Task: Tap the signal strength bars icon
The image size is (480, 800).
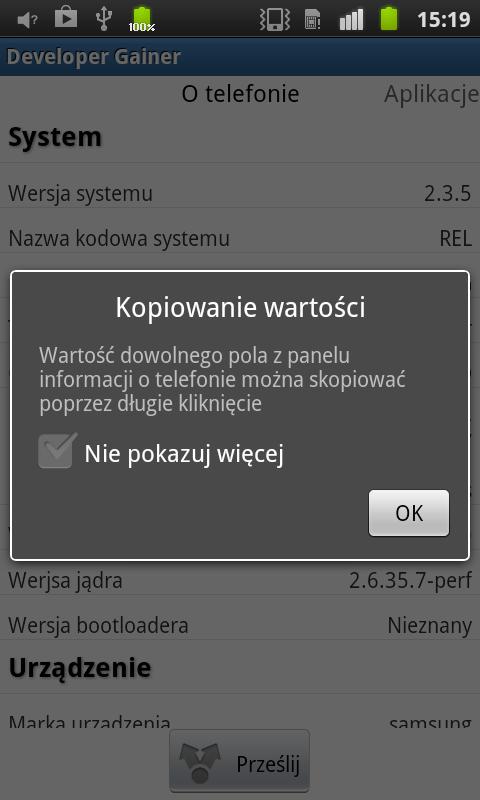Action: (351, 19)
